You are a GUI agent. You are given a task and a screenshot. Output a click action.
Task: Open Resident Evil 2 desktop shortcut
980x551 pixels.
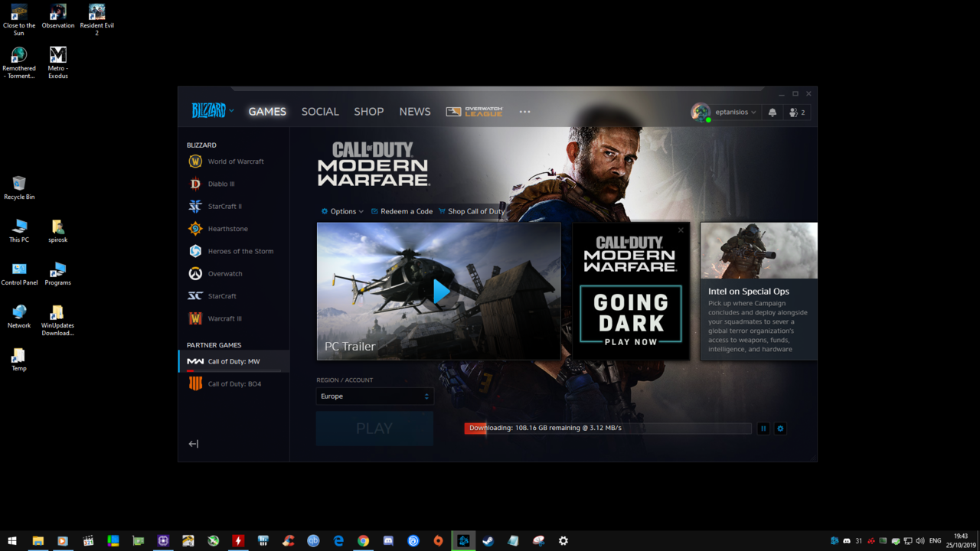[96, 20]
